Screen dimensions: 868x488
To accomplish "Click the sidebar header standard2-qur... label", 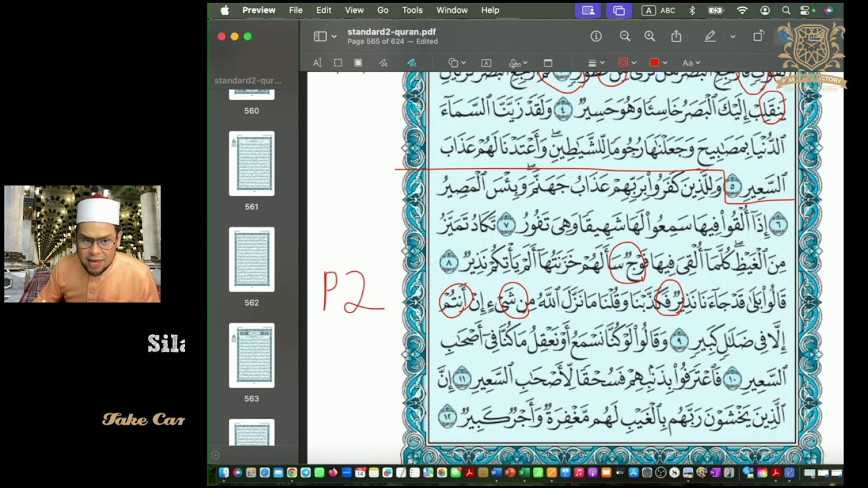I will (x=248, y=81).
